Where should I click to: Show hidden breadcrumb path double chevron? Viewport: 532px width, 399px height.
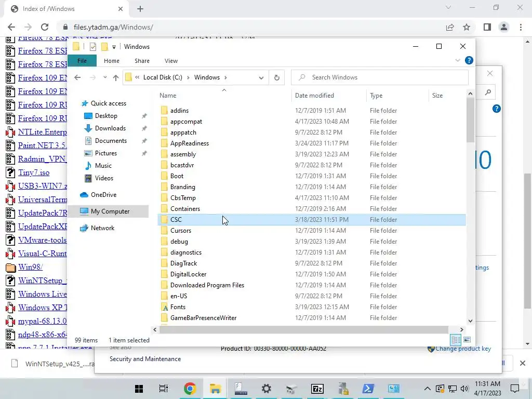click(x=137, y=77)
